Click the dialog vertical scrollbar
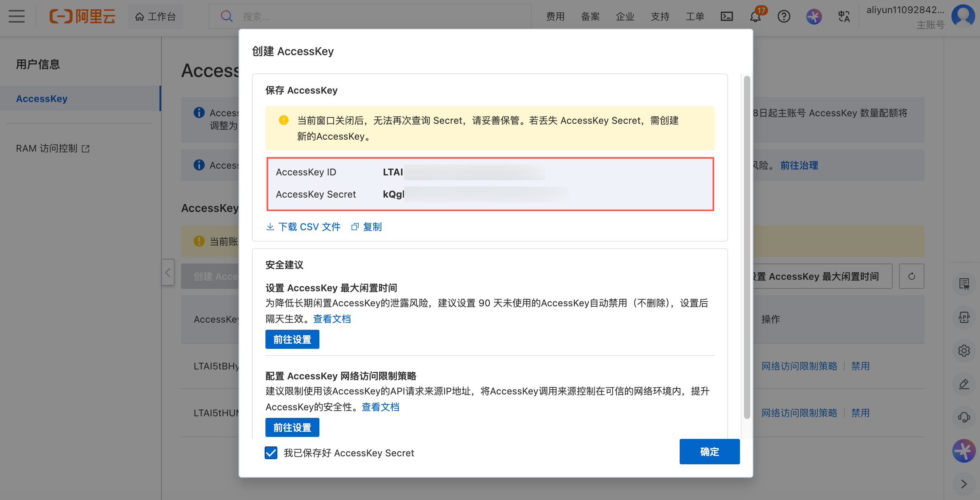980x500 pixels. [747, 246]
